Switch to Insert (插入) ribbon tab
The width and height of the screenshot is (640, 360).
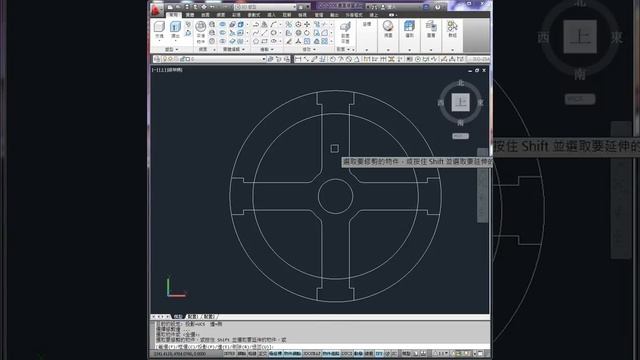pos(271,15)
